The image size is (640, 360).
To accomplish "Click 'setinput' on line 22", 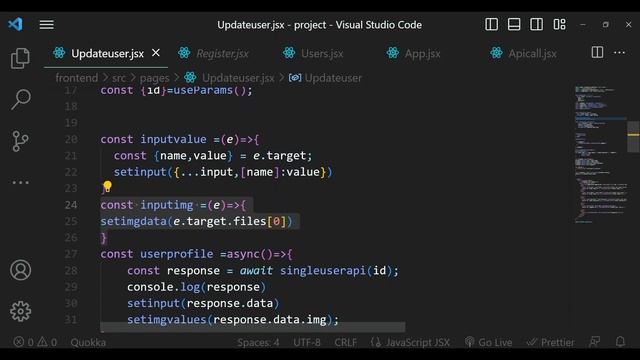I will coord(140,172).
